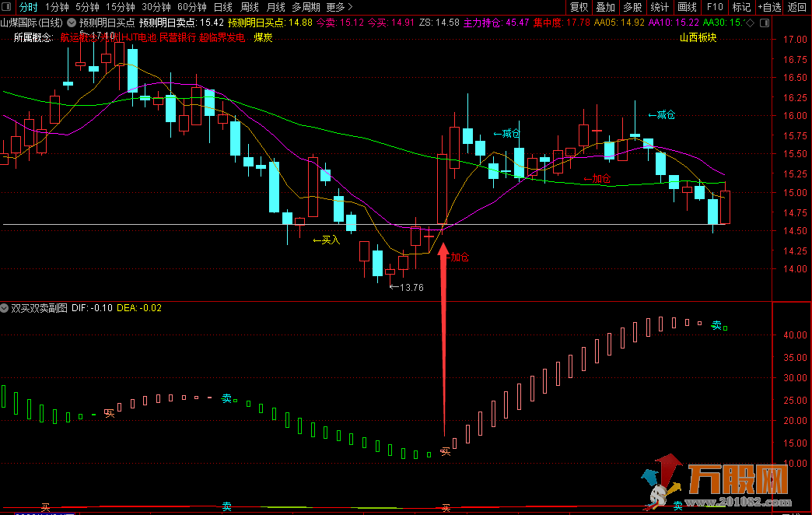Click the 山西板块 region link
The width and height of the screenshot is (812, 515).
pos(698,38)
